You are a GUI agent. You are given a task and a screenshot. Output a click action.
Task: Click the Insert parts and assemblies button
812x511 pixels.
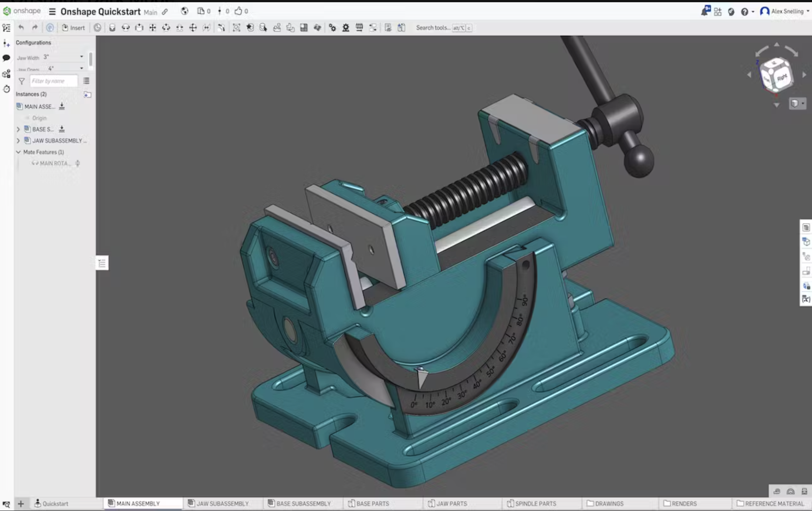point(73,28)
